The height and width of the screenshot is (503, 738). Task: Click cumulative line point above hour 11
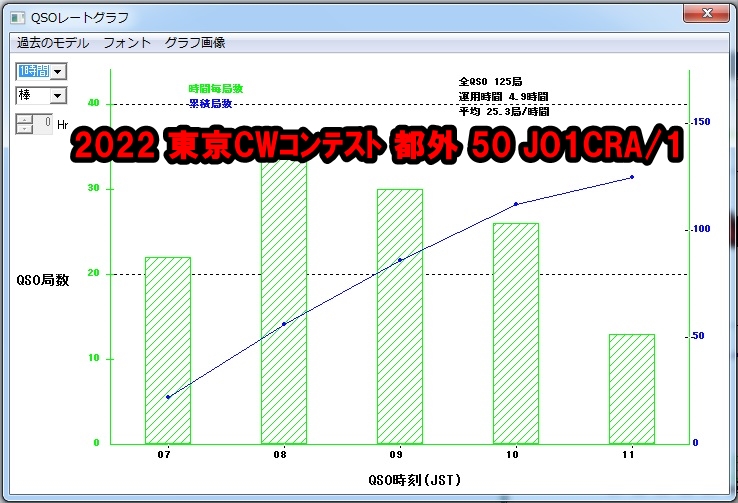pyautogui.click(x=632, y=177)
